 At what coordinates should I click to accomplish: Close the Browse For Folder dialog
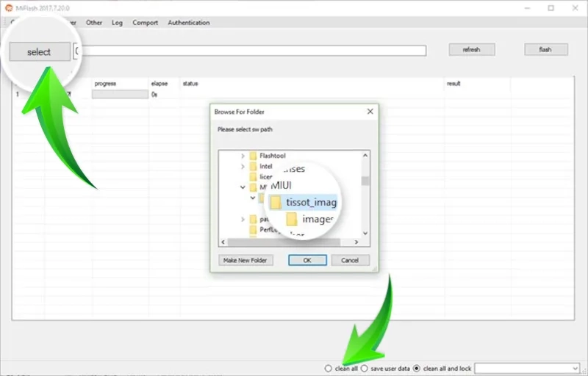(x=370, y=112)
